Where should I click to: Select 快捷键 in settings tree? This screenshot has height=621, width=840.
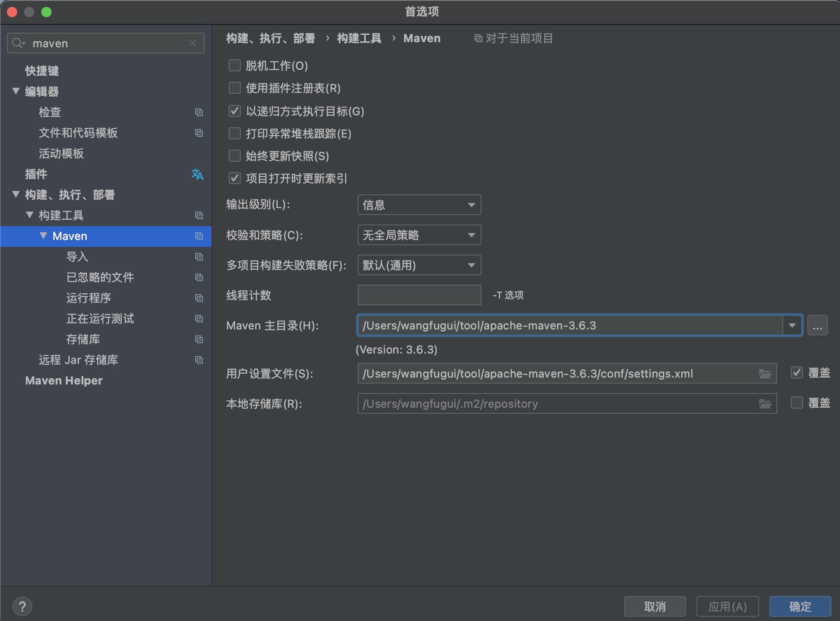(x=42, y=71)
